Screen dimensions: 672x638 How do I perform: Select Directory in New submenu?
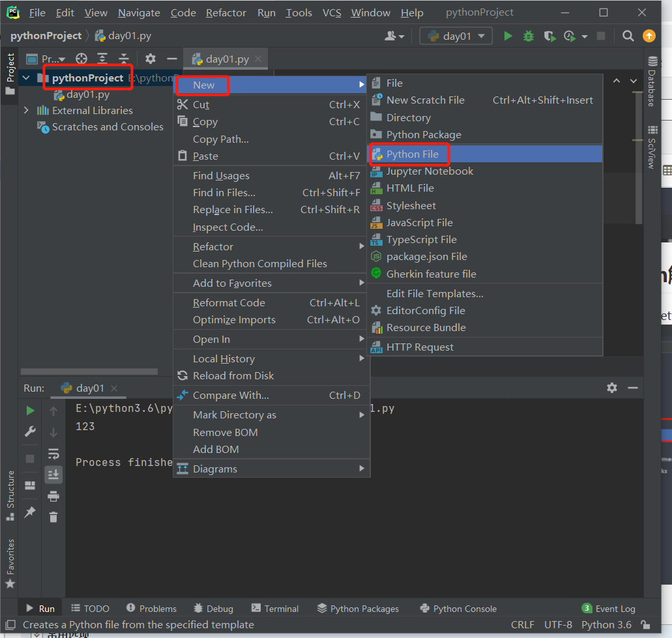pyautogui.click(x=485, y=117)
